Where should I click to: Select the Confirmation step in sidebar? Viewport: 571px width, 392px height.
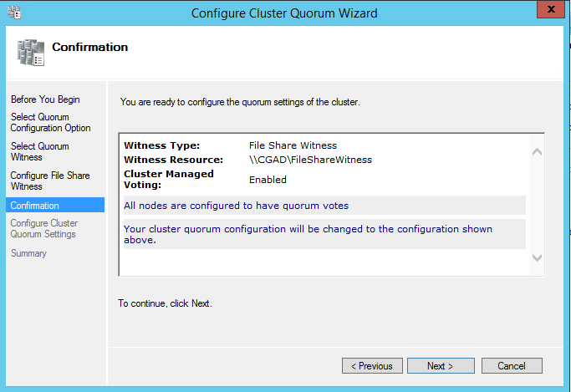[x=35, y=205]
